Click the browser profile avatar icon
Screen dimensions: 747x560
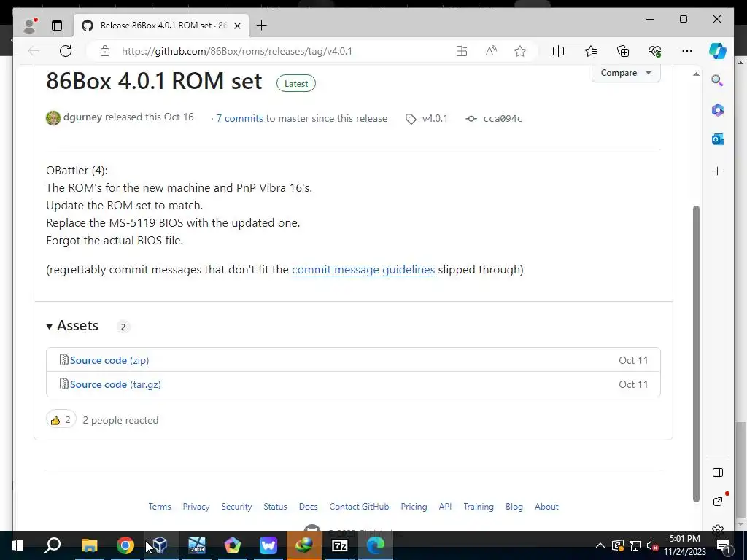30,26
